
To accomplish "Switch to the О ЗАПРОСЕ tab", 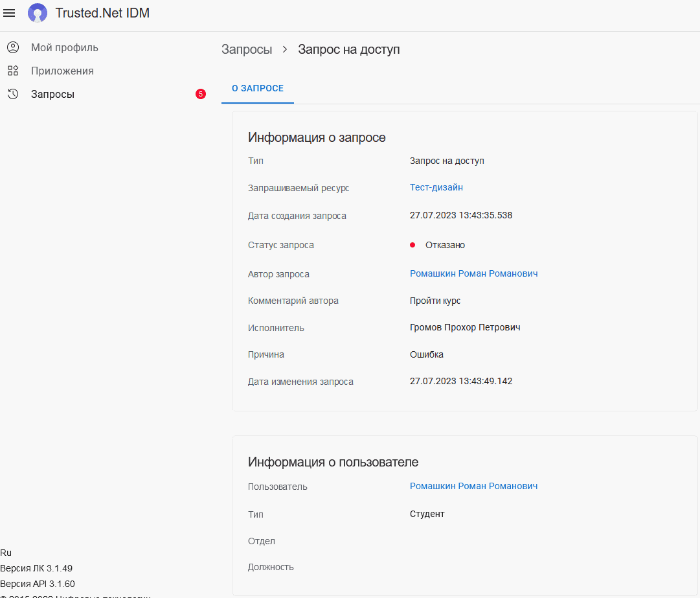I will [x=258, y=88].
